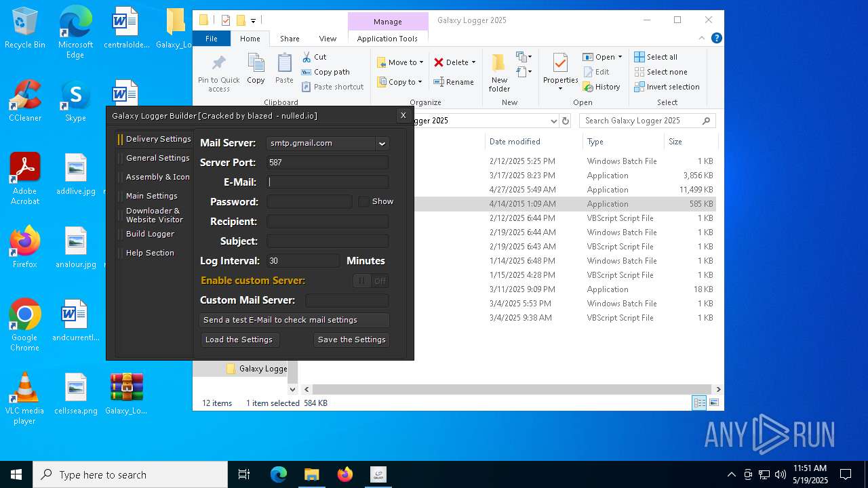Switch to the View ribbon tab

point(328,39)
